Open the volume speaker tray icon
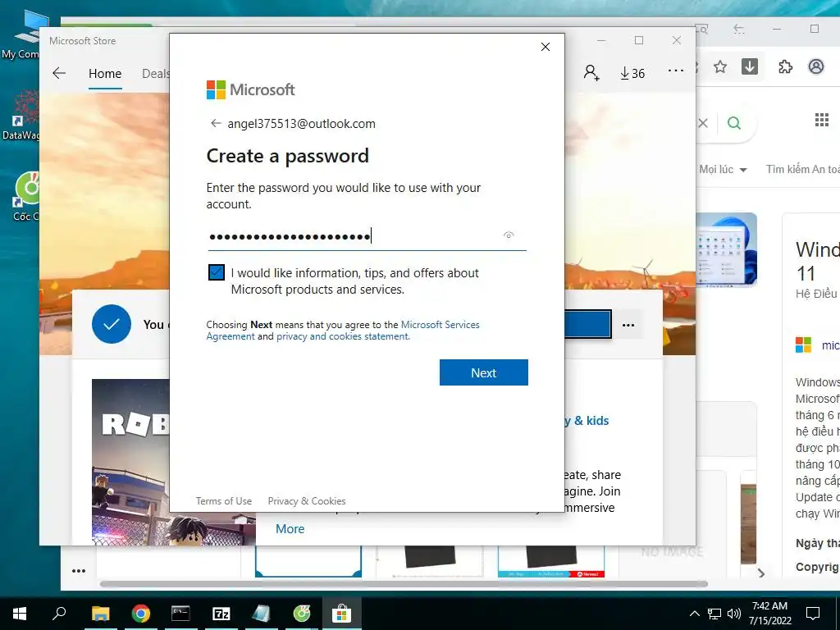 734,614
